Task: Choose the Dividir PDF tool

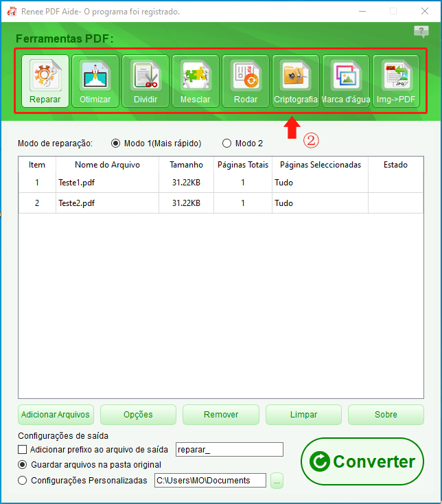Action: pos(146,80)
